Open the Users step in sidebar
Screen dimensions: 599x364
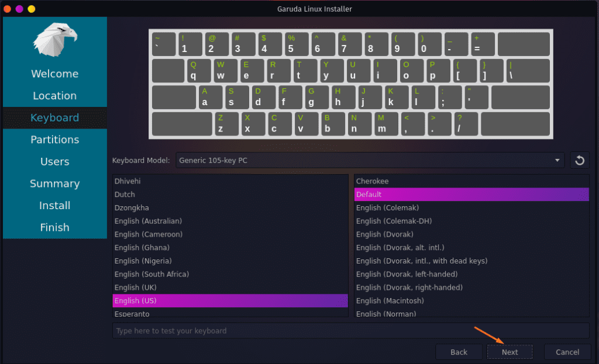coord(54,161)
